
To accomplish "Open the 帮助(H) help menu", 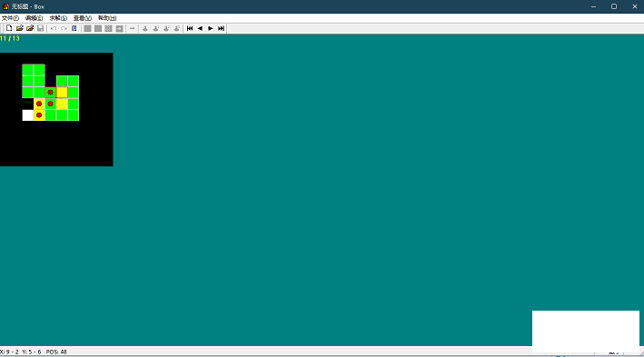I will (107, 18).
